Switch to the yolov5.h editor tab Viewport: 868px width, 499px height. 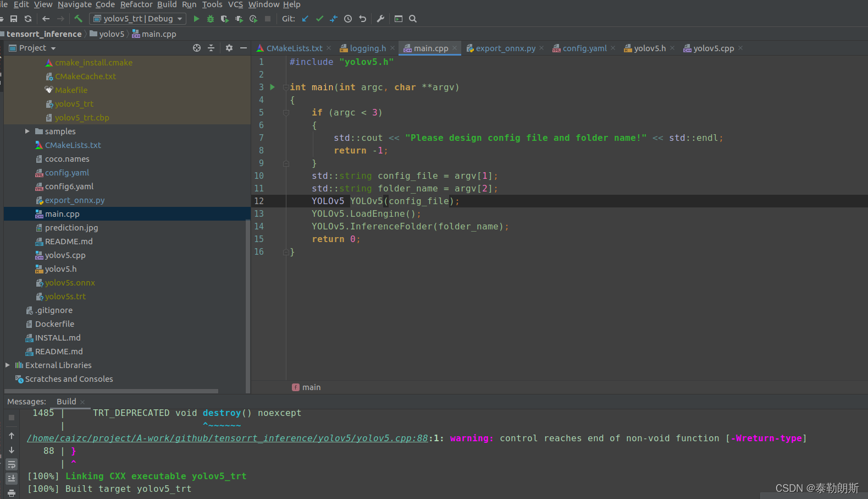point(650,48)
